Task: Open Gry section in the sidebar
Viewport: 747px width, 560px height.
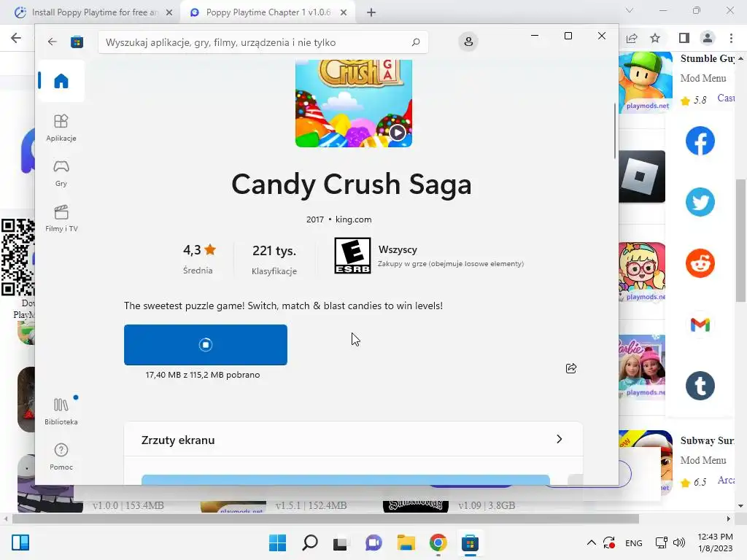Action: 61,173
